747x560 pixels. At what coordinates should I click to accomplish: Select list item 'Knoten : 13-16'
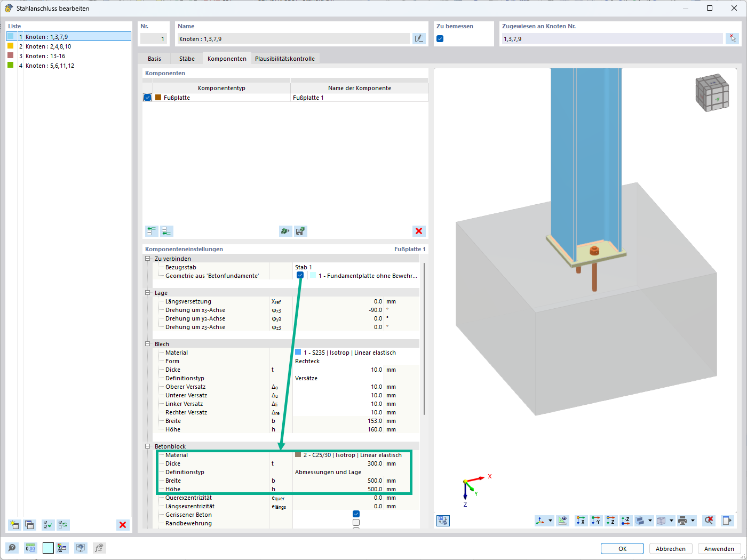pos(68,56)
